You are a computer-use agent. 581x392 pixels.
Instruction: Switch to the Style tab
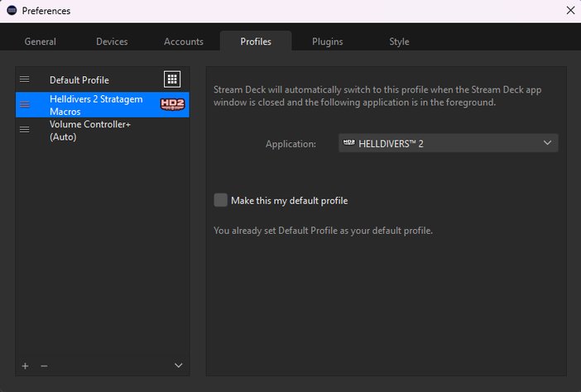coord(399,41)
